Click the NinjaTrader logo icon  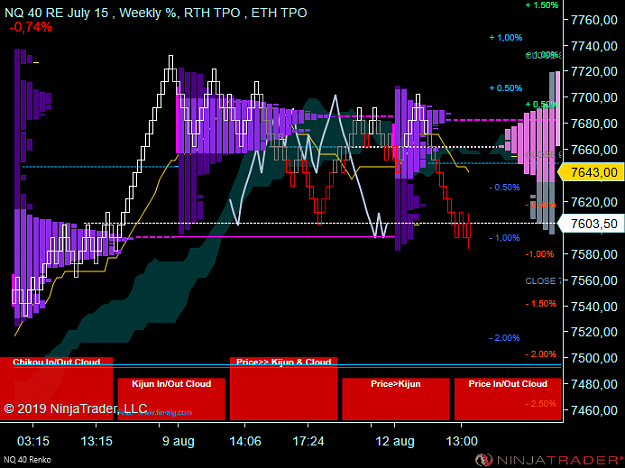484,460
